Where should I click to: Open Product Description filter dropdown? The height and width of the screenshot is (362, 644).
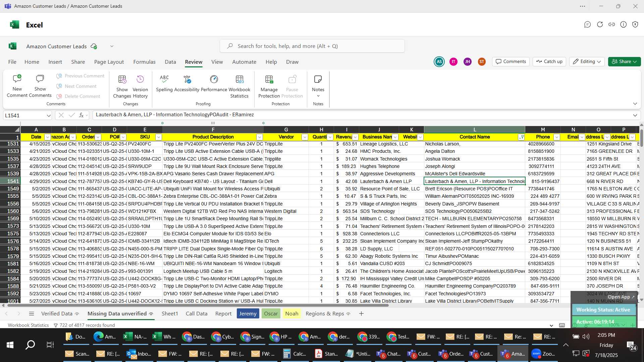tap(259, 137)
